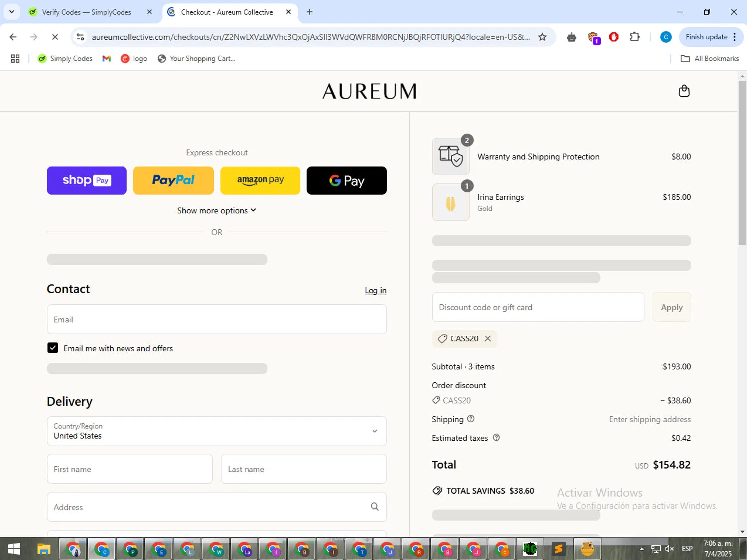The height and width of the screenshot is (560, 747).
Task: Focus the Address field
Action: [x=217, y=507]
